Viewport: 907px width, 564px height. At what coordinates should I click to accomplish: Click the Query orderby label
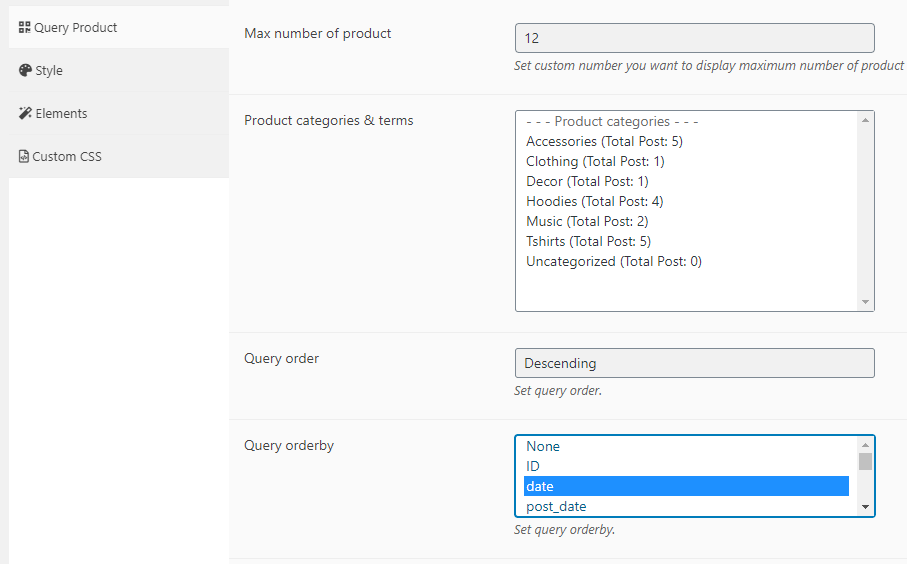(289, 446)
